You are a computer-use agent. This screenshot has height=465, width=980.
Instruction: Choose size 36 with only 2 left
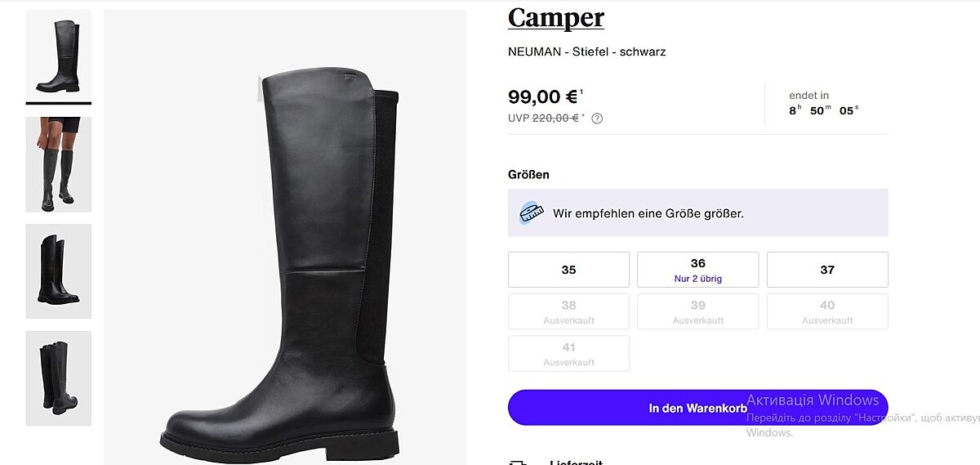(697, 270)
